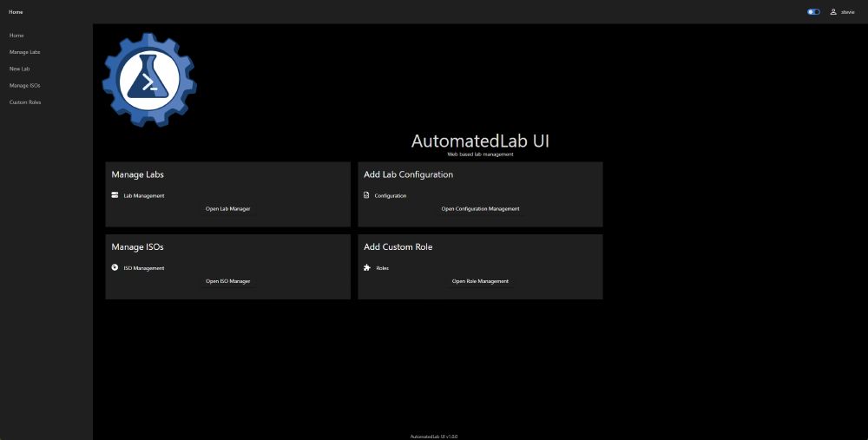Click the Manage Labs card heading

[x=137, y=174]
